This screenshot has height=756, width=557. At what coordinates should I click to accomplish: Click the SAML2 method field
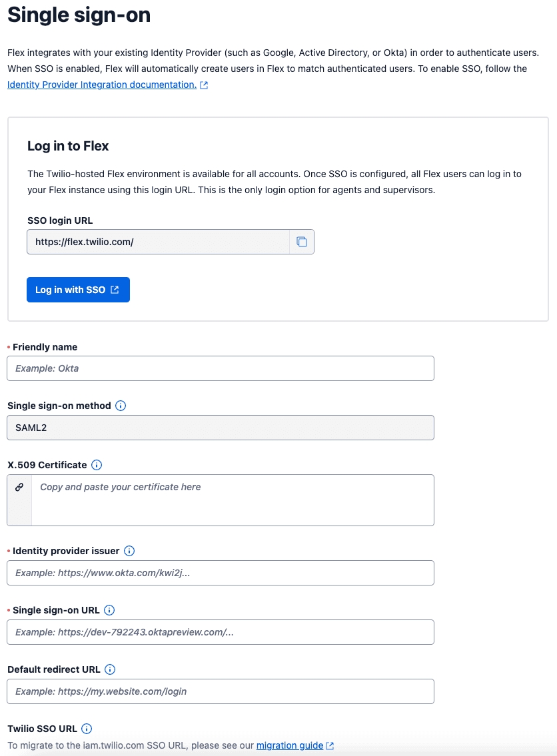tap(221, 427)
